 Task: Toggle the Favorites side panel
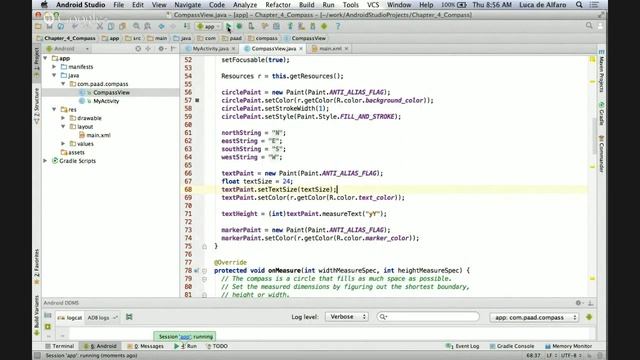coord(36,267)
